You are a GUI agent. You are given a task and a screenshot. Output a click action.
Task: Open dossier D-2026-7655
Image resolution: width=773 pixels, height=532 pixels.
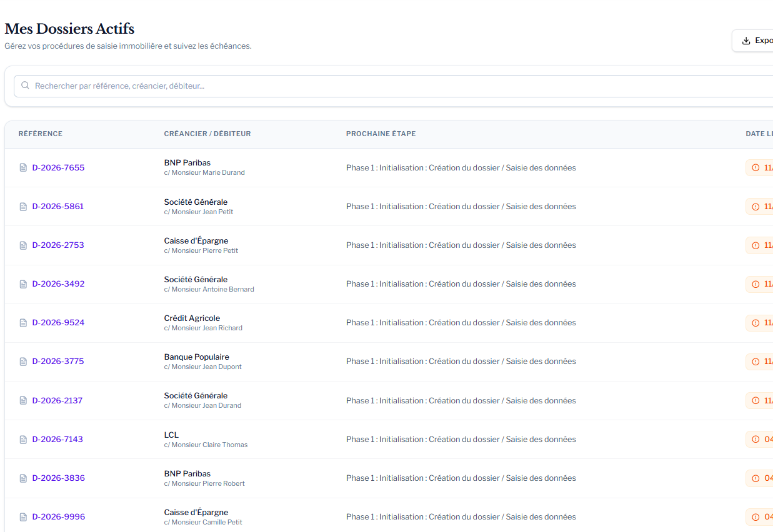click(57, 167)
